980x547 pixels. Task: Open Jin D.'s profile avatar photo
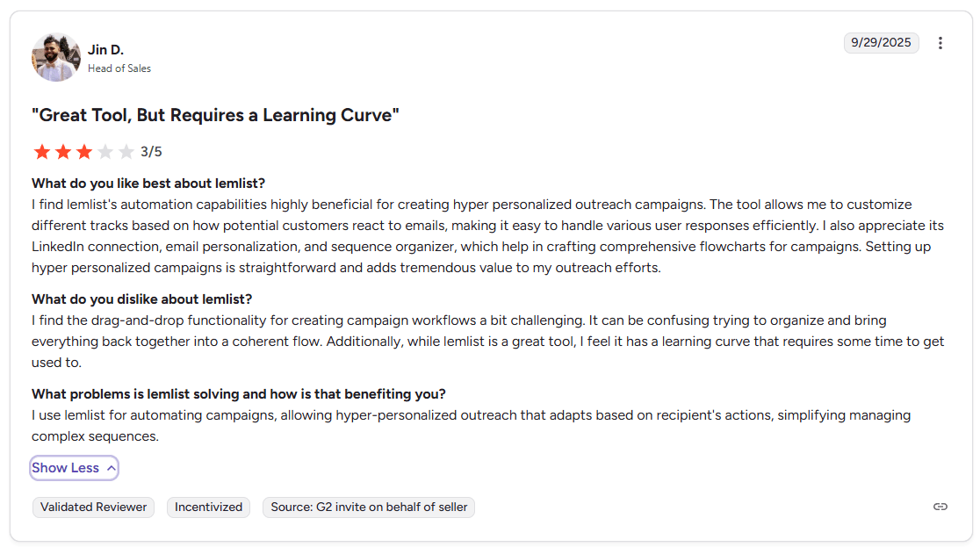coord(56,58)
